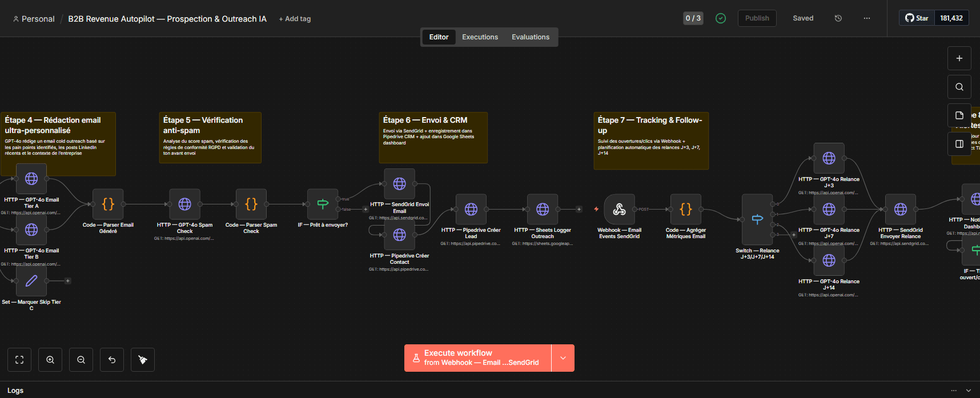
Task: Open the Logs panel options menu
Action: 954,391
